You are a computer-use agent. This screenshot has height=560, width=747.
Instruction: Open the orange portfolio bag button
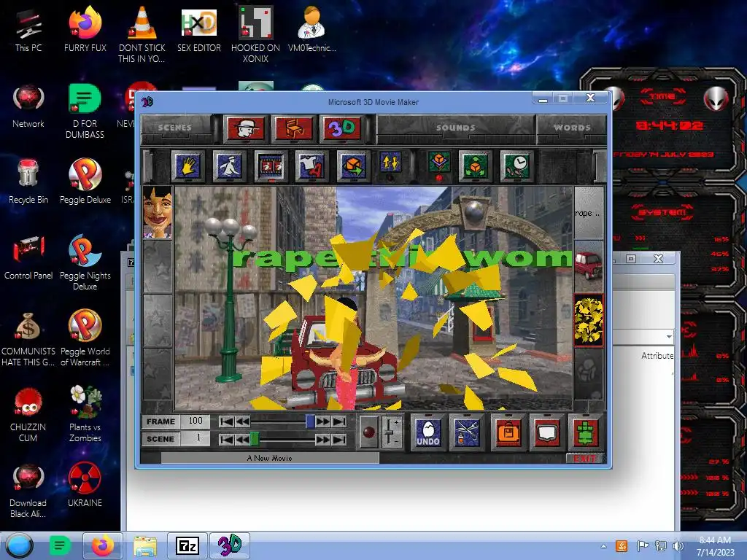pos(508,432)
